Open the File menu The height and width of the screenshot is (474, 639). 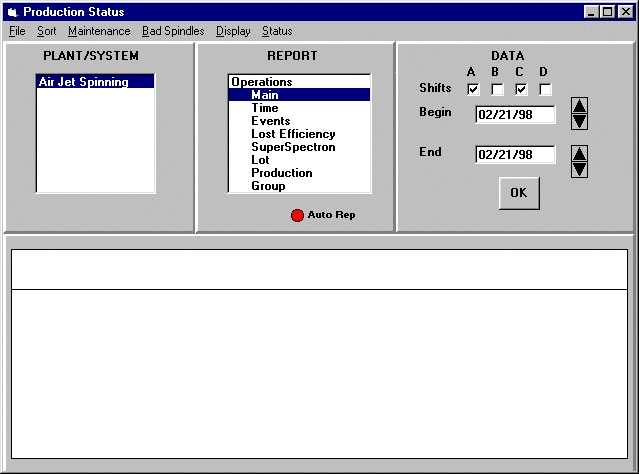[17, 31]
